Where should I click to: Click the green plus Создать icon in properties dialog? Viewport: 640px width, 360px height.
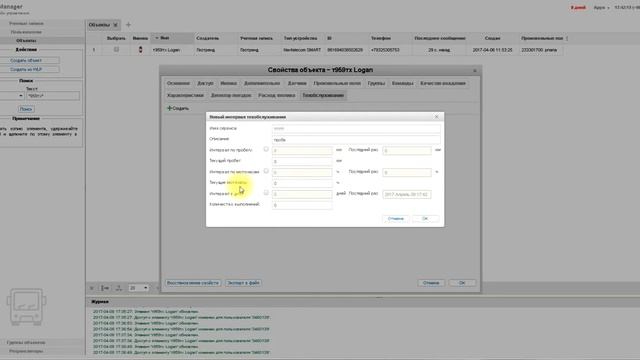169,108
